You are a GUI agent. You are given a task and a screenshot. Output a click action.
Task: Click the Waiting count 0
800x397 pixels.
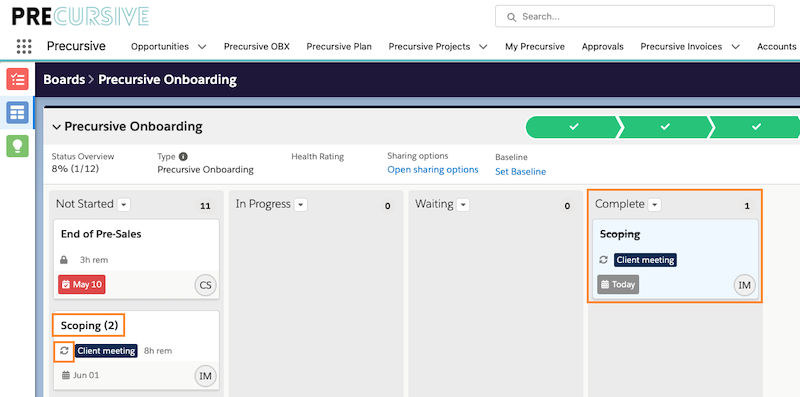[x=567, y=206]
